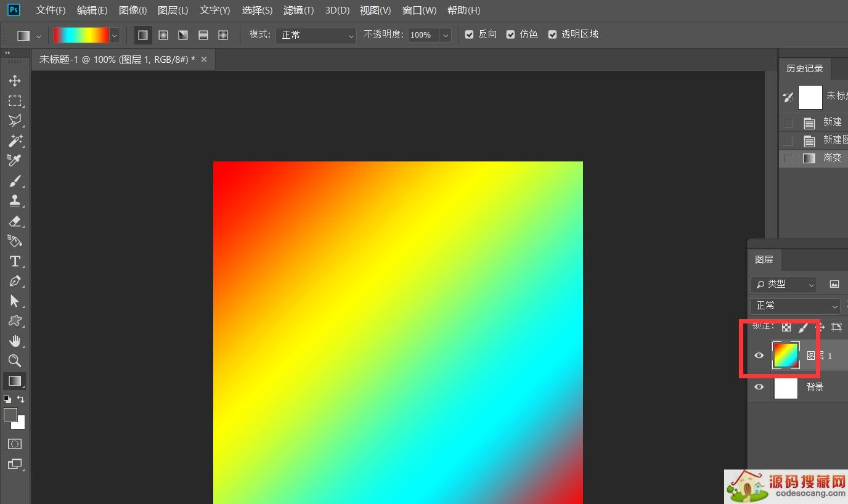This screenshot has width=848, height=504.
Task: Select the Magic Wand tool
Action: [x=15, y=140]
